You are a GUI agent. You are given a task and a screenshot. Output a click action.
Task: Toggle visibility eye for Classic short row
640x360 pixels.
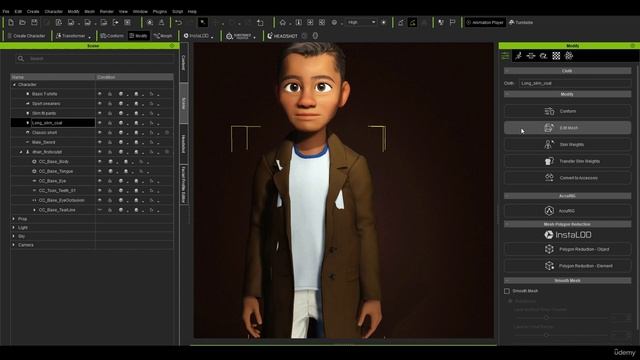100,133
